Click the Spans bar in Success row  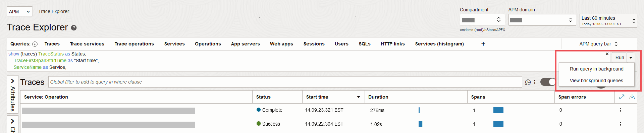pyautogui.click(x=498, y=124)
